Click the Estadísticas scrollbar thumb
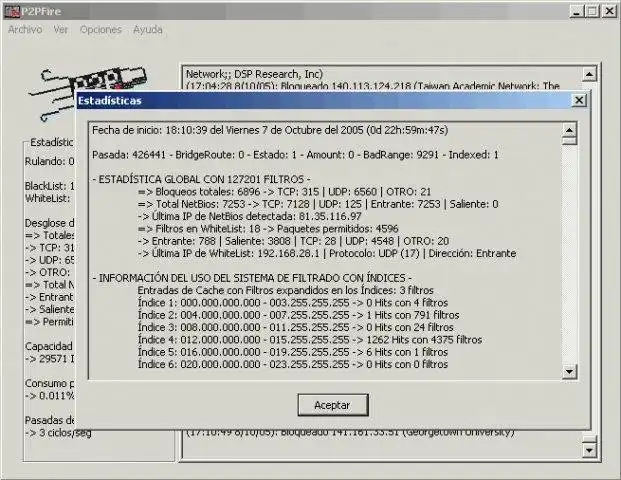This screenshot has width=621, height=480. pyautogui.click(x=569, y=141)
